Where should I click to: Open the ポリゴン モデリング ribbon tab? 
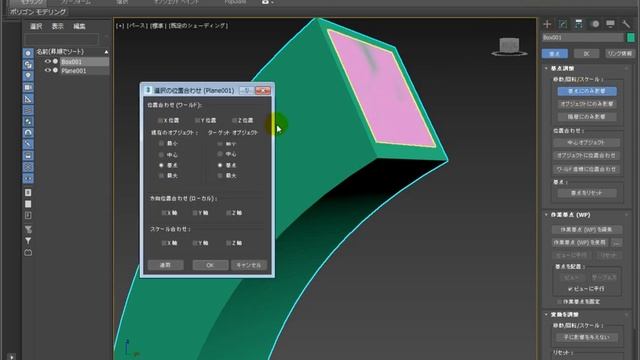tap(38, 12)
